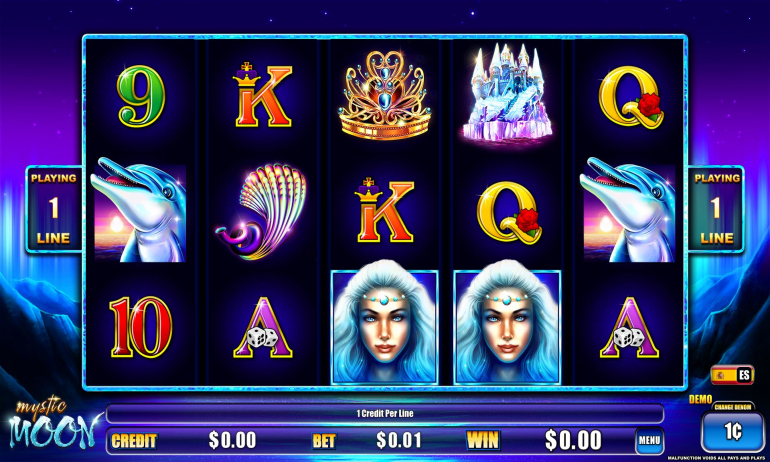Click the golden tiara symbol
This screenshot has height=462, width=770.
click(385, 96)
